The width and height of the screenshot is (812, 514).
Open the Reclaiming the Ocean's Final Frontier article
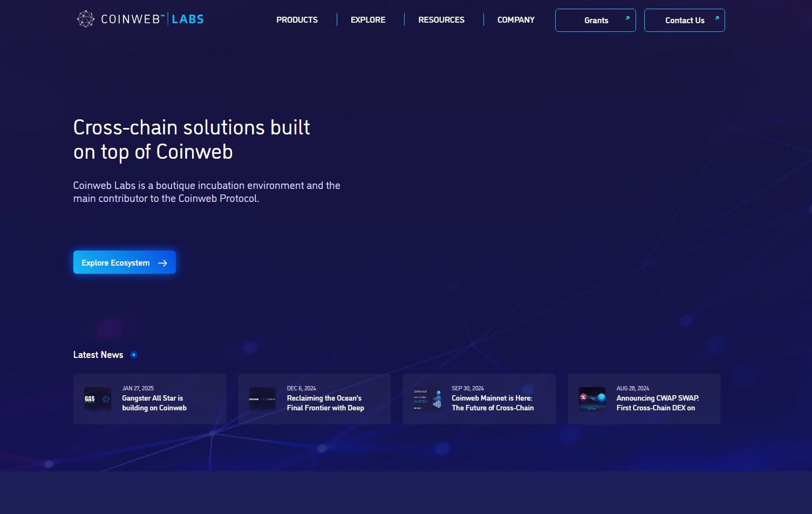coord(314,399)
